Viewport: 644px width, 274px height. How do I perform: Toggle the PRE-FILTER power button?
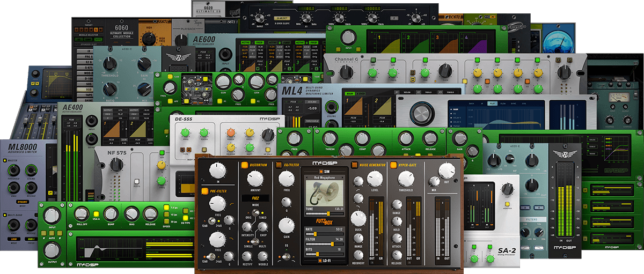pyautogui.click(x=205, y=191)
